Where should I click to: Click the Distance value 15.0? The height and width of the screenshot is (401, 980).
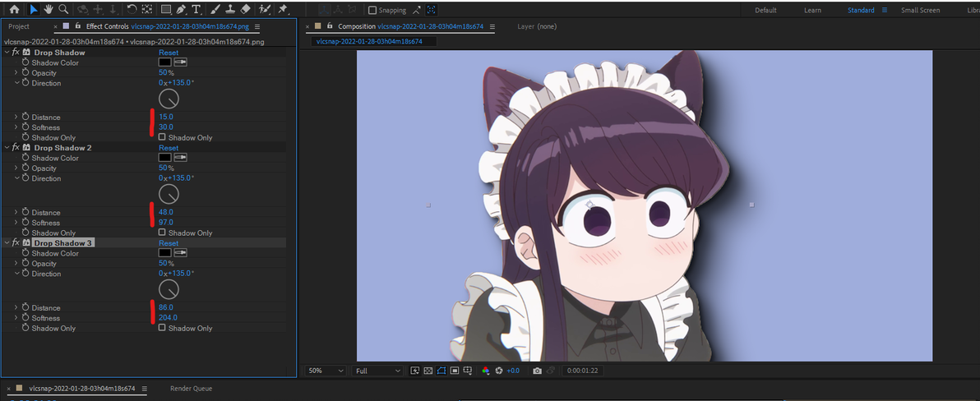click(165, 117)
